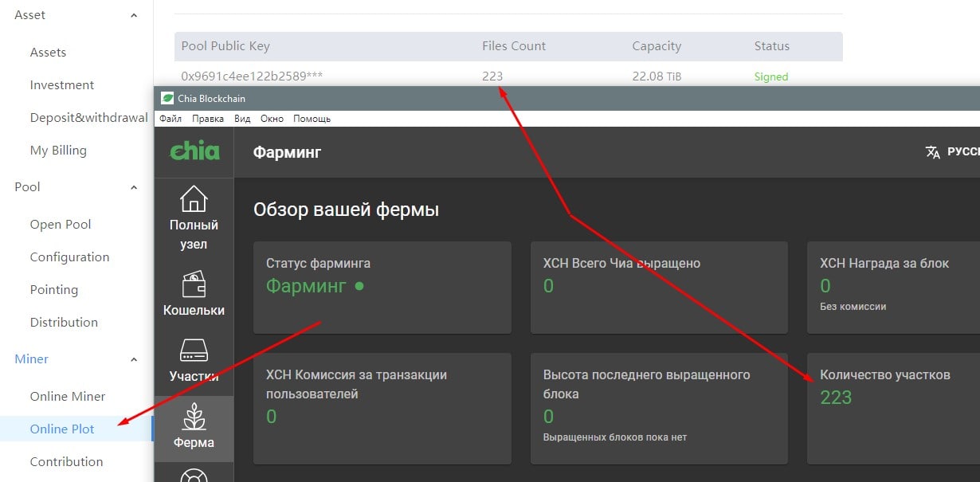Click the 22.08 TiB capacity value
The height and width of the screenshot is (482, 980).
pos(657,76)
